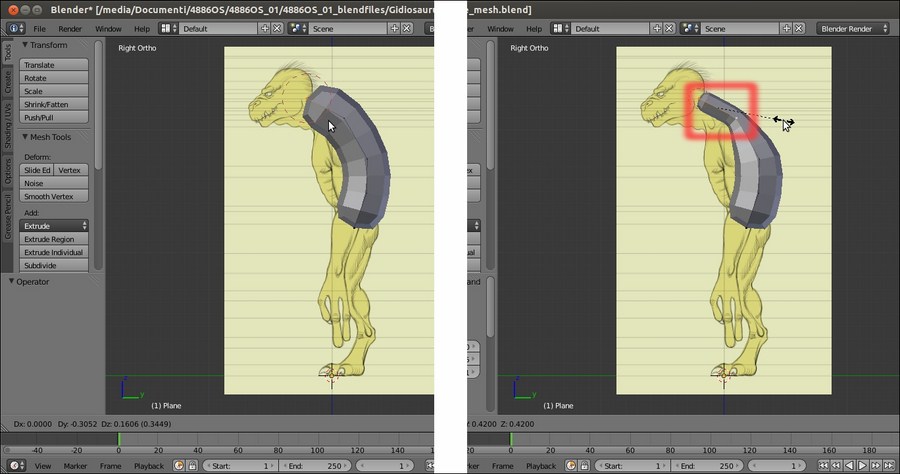The width and height of the screenshot is (900, 474).
Task: Click the Push/Pull button
Action: pyautogui.click(x=54, y=118)
